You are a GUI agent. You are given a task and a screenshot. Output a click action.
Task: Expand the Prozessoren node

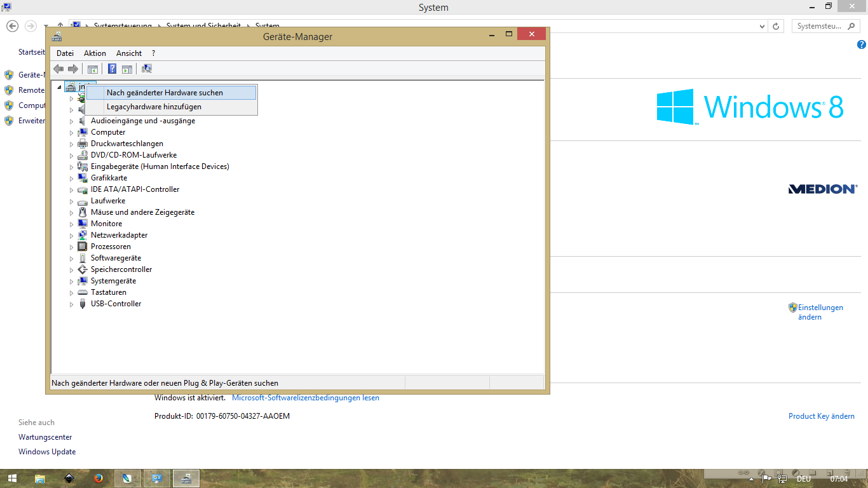[72, 247]
